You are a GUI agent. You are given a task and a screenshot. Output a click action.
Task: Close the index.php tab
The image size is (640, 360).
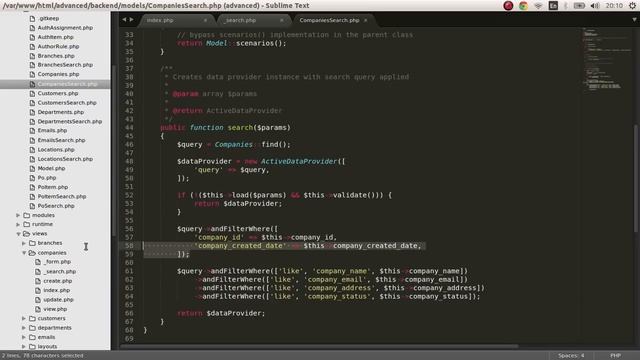205,20
